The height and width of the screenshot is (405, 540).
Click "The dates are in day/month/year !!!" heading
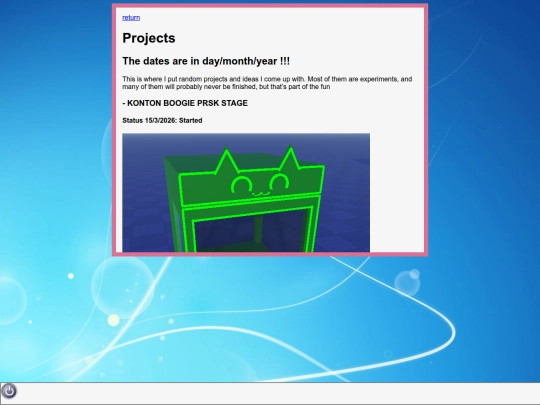[x=206, y=61]
